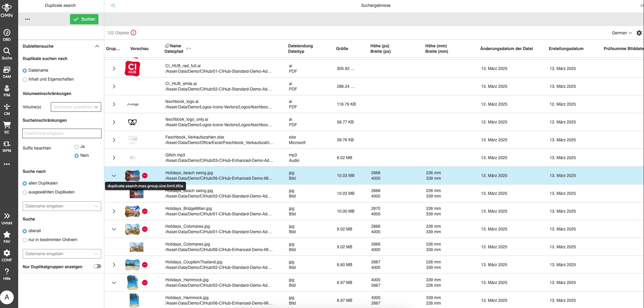
Task: Open table settings gear next to German
Action: pos(639,33)
